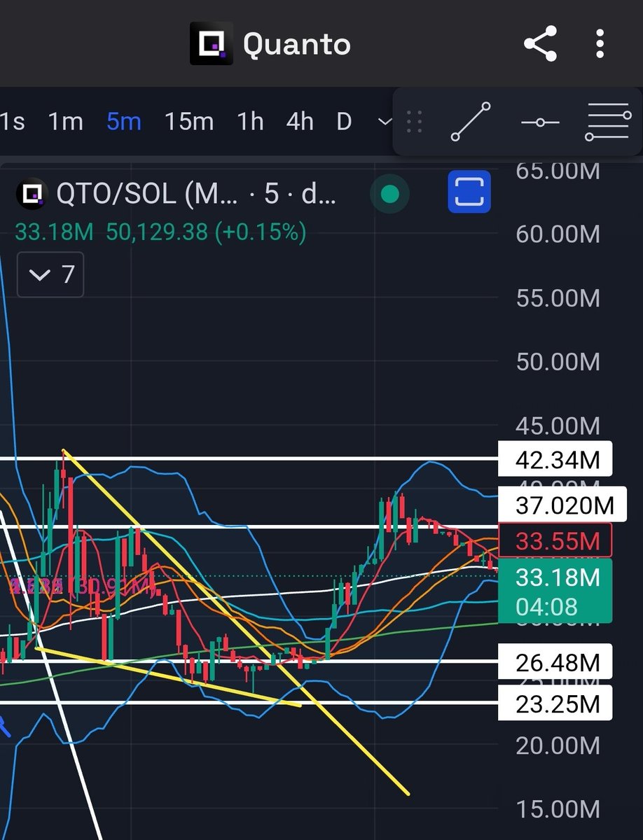The image size is (643, 840).
Task: Select the 26.48M horizontal line label
Action: click(555, 661)
